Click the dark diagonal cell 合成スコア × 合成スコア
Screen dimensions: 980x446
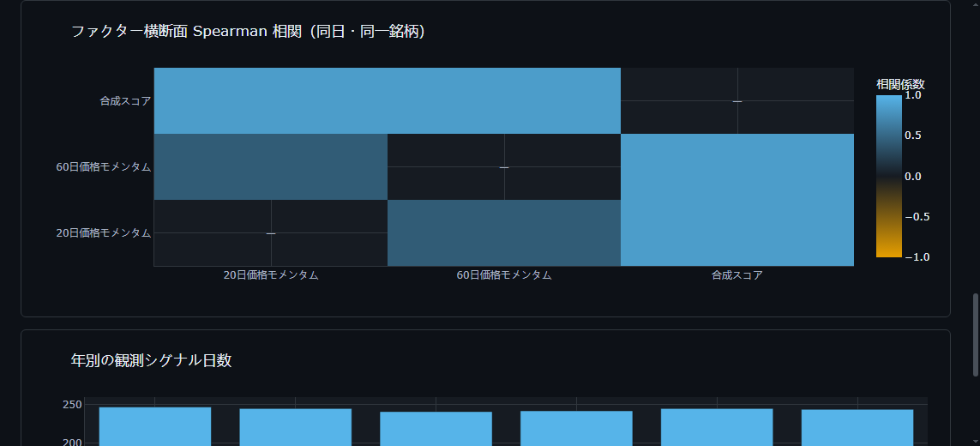pyautogui.click(x=737, y=100)
